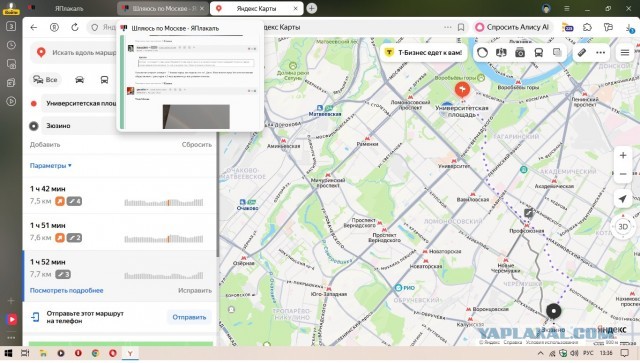The height and width of the screenshot is (363, 640).
Task: Open the video play icon in browser sidebar
Action: pyautogui.click(x=11, y=101)
